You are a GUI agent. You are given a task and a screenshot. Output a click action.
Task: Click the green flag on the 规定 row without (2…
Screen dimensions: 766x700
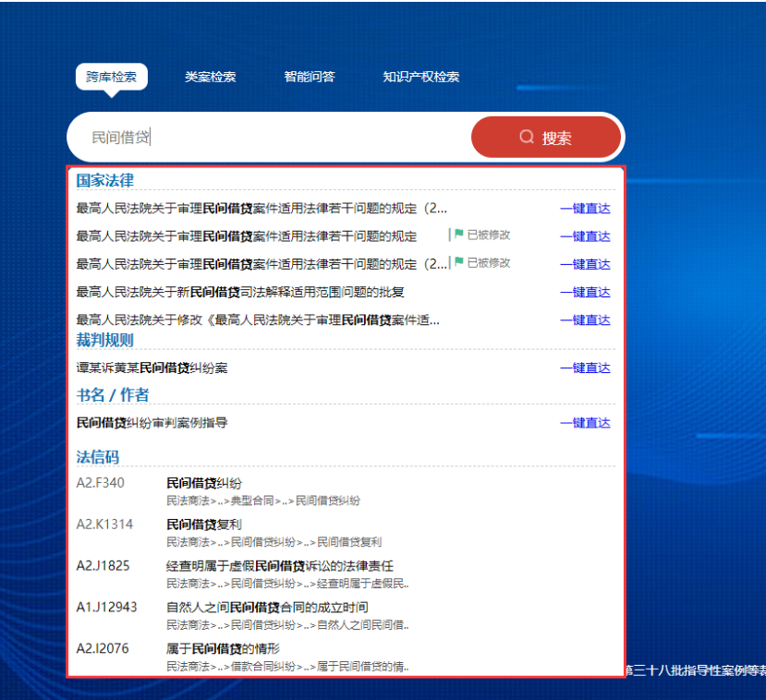coord(458,234)
